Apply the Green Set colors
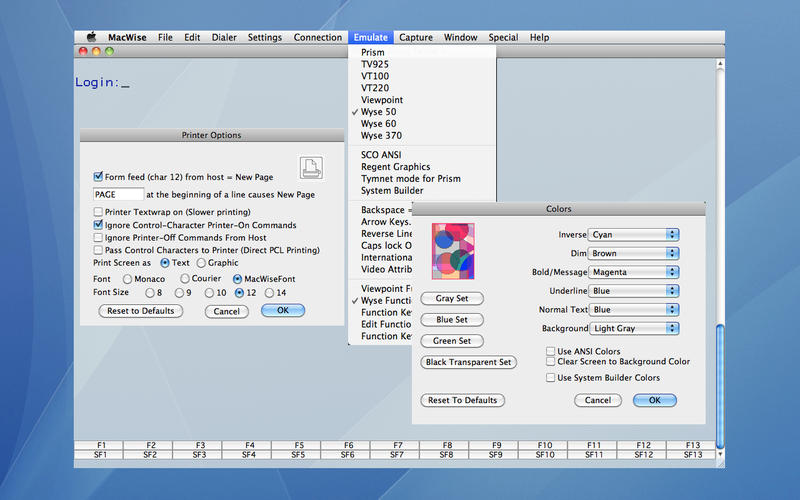800x500 pixels. [x=452, y=341]
